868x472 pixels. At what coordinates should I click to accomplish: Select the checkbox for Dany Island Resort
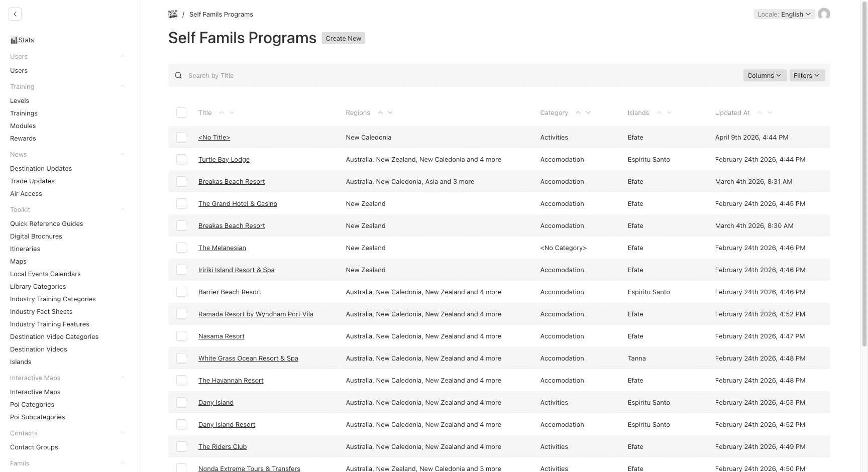(x=181, y=424)
